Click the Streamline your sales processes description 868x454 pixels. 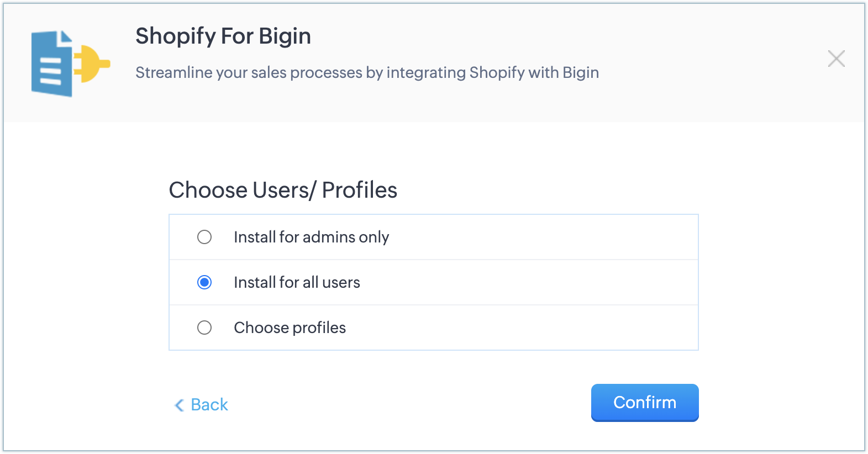point(367,73)
